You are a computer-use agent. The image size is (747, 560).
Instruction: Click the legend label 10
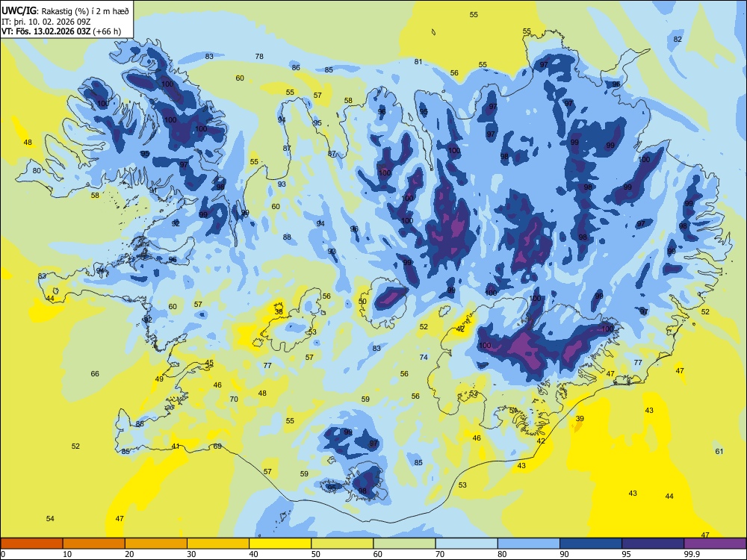(67, 554)
